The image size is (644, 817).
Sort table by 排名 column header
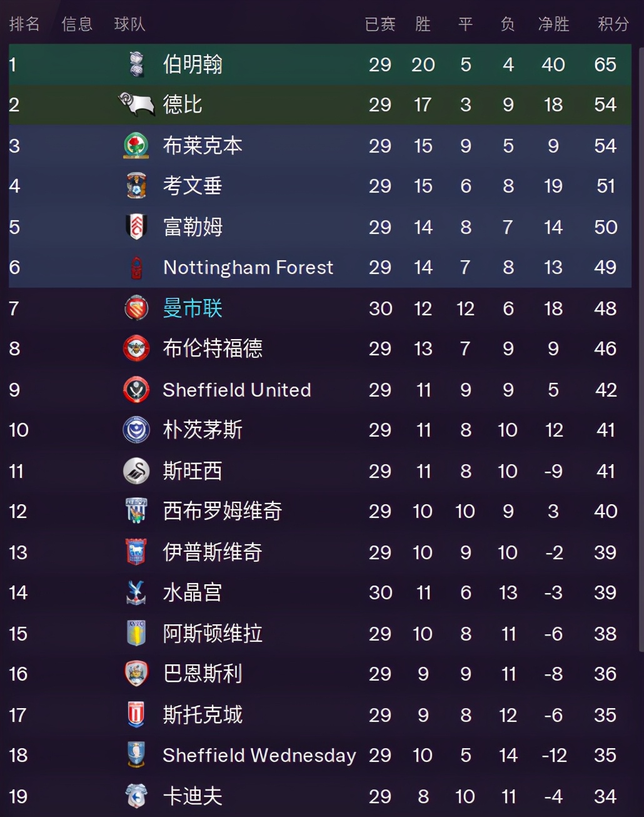(x=24, y=24)
